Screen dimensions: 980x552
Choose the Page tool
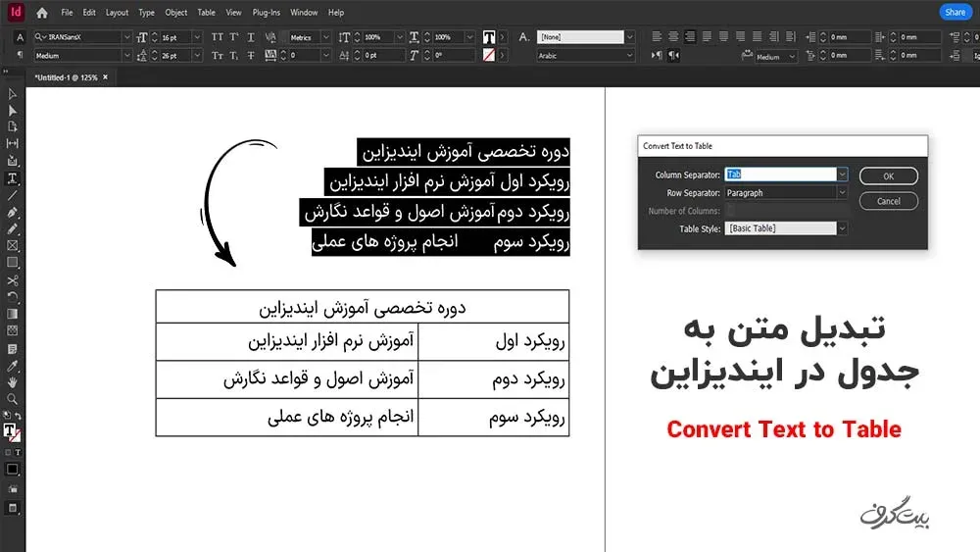(12, 126)
